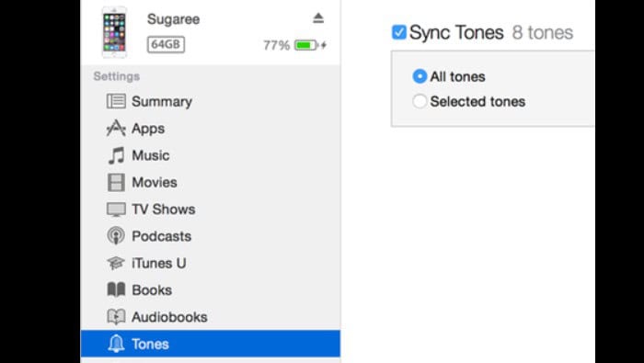Click the Summary list icon
644x363 pixels.
[x=116, y=101]
